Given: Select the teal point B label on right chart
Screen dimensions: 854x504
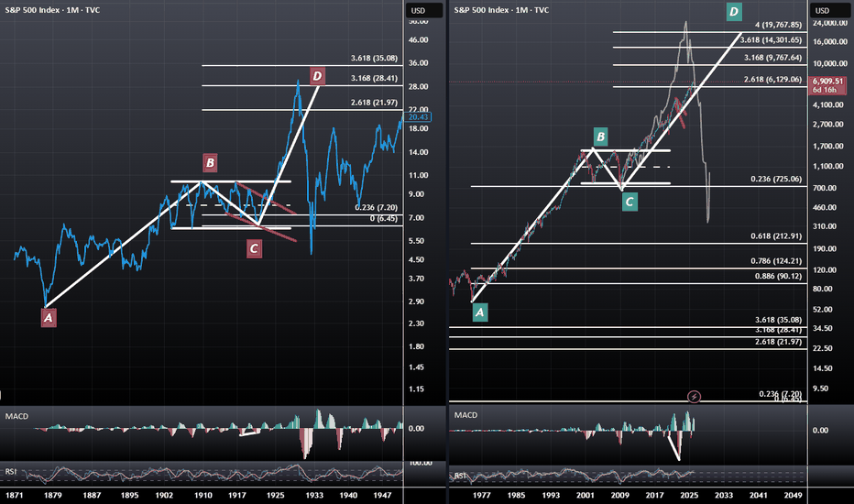Looking at the screenshot, I should [x=600, y=137].
